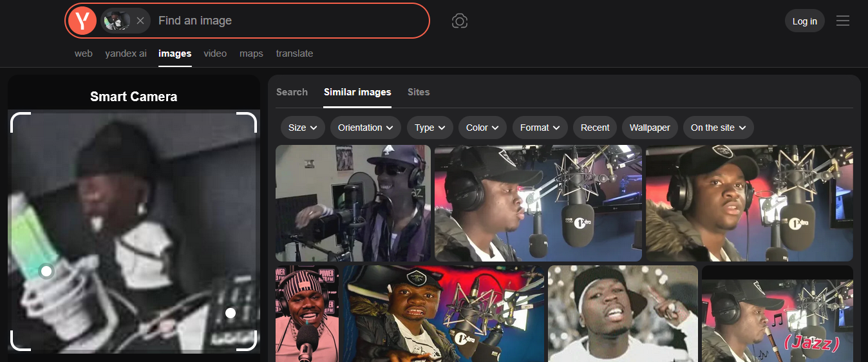Expand the Format filter dropdown
Viewport: 868px width, 362px height.
[x=540, y=128]
